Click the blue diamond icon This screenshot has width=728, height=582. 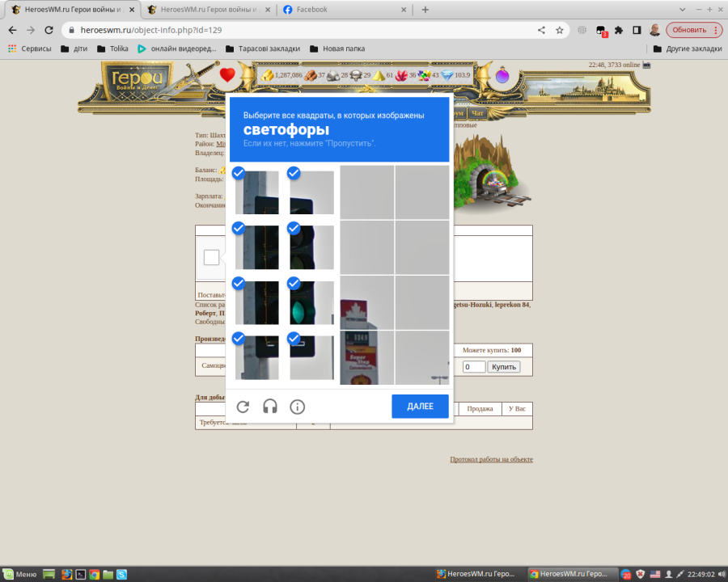[447, 75]
